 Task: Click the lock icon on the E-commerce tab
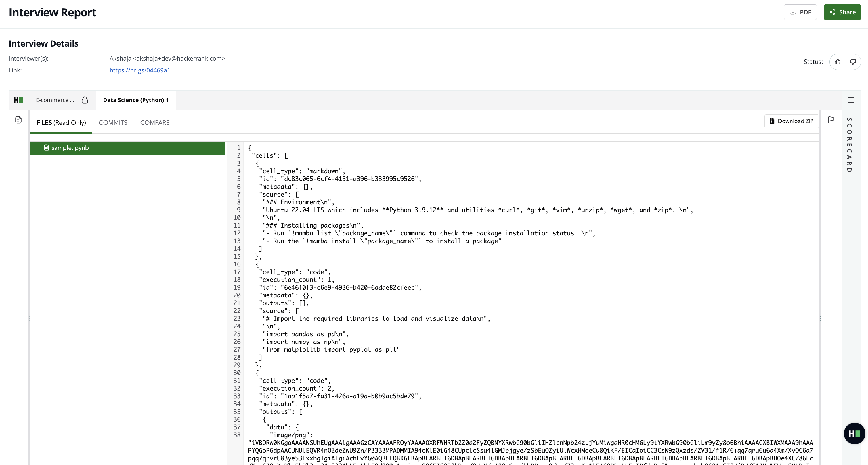point(85,100)
